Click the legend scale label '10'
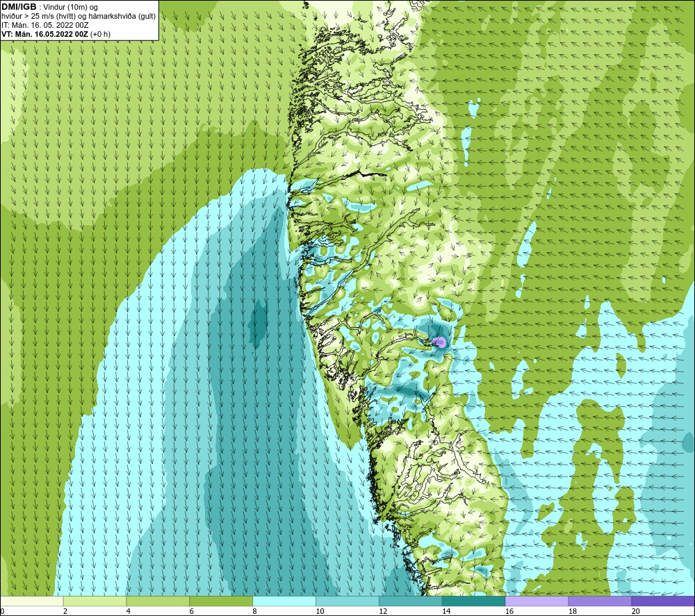Image resolution: width=695 pixels, height=616 pixels. coord(320,611)
